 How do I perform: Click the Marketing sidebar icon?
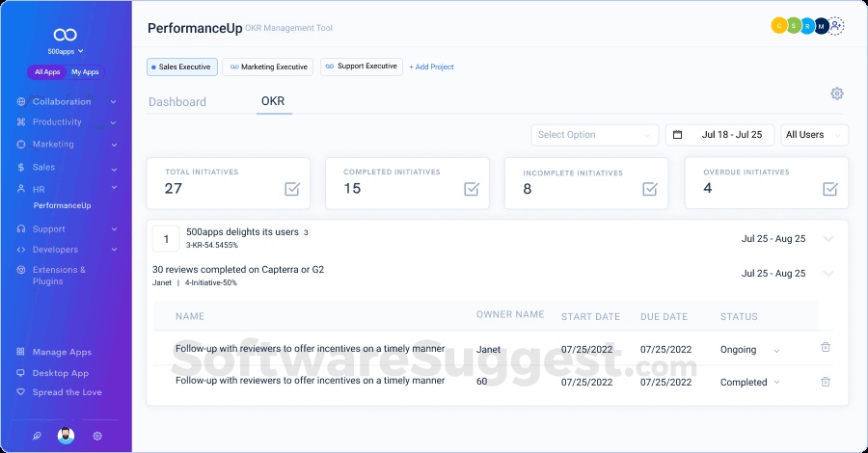[21, 145]
